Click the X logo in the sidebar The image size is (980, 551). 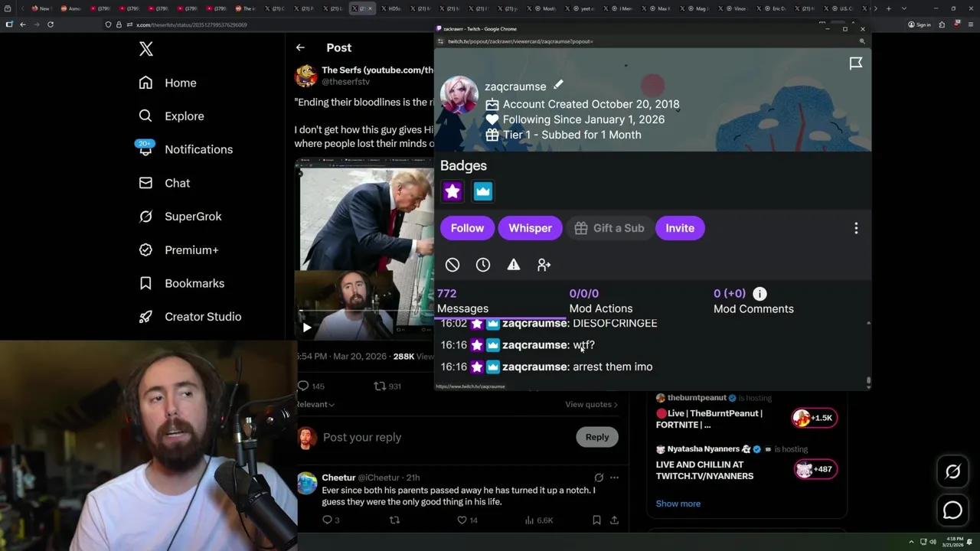[x=146, y=49]
